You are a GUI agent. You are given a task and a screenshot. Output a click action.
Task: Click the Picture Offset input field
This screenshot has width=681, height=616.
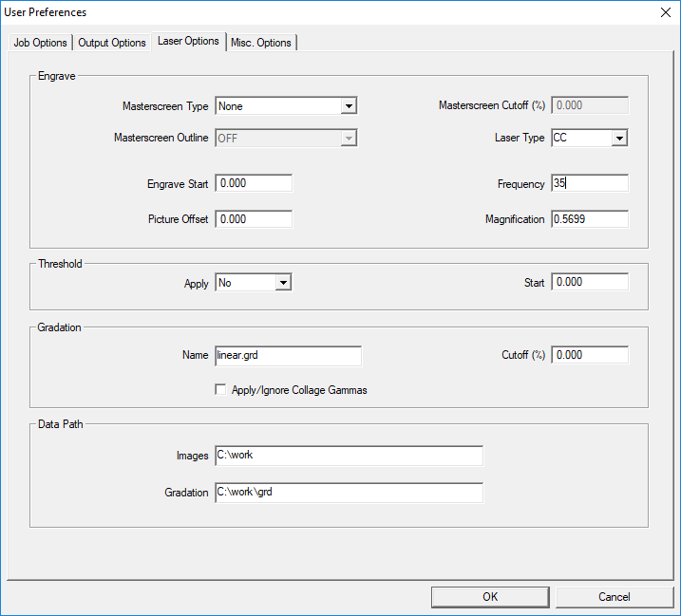[x=254, y=219]
